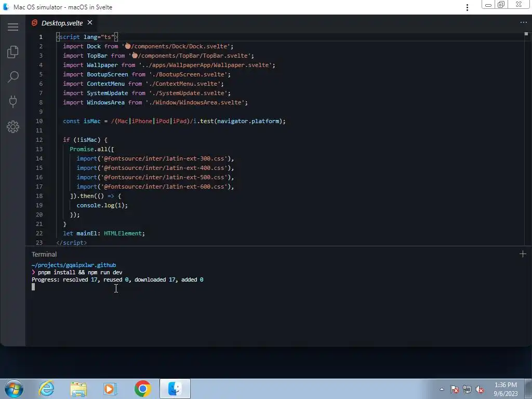Click 'ContextMenu' import on line 6

pyautogui.click(x=105, y=84)
